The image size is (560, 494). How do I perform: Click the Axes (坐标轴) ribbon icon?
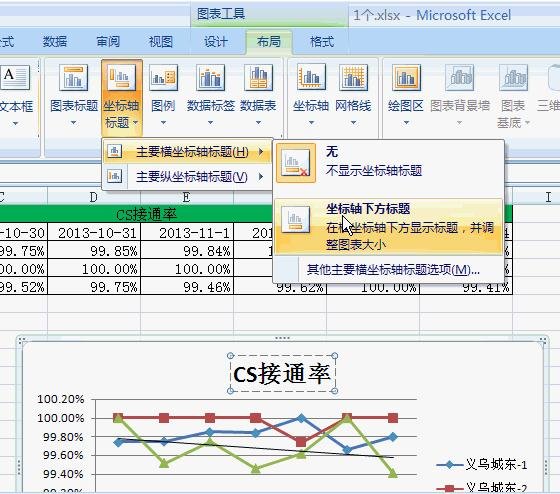point(311,77)
